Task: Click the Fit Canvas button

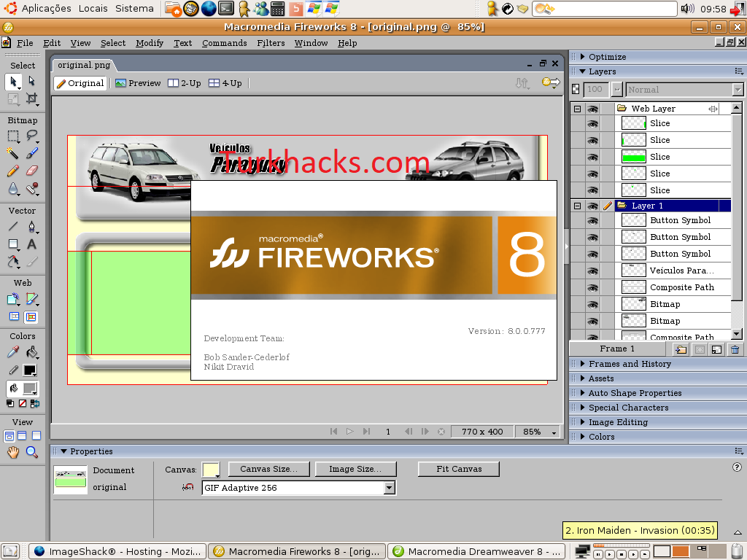Action: 459,469
